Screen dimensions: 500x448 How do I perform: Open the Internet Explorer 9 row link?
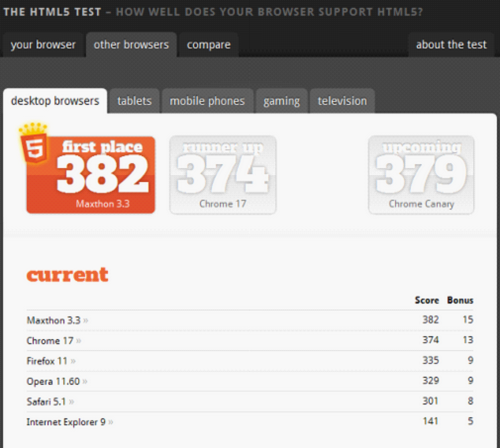[66, 422]
